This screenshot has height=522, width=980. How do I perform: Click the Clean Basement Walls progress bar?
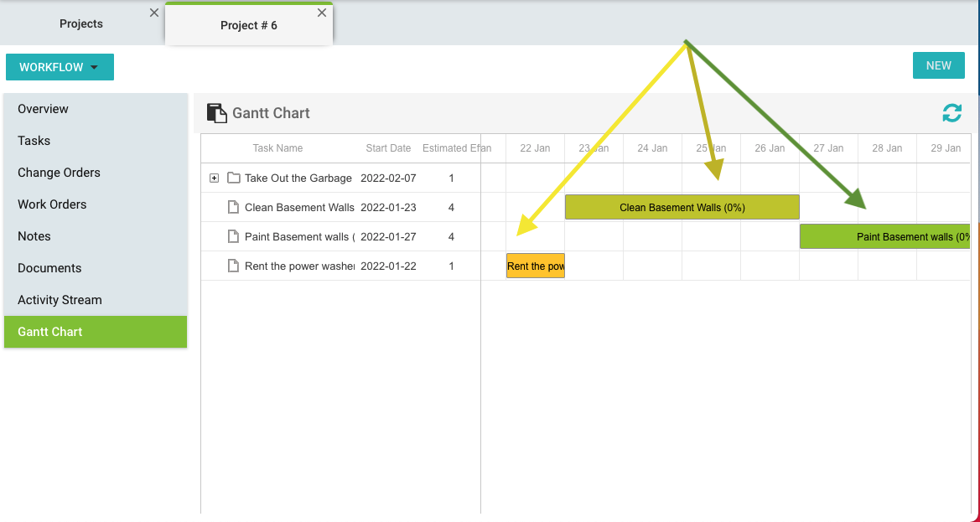(682, 207)
